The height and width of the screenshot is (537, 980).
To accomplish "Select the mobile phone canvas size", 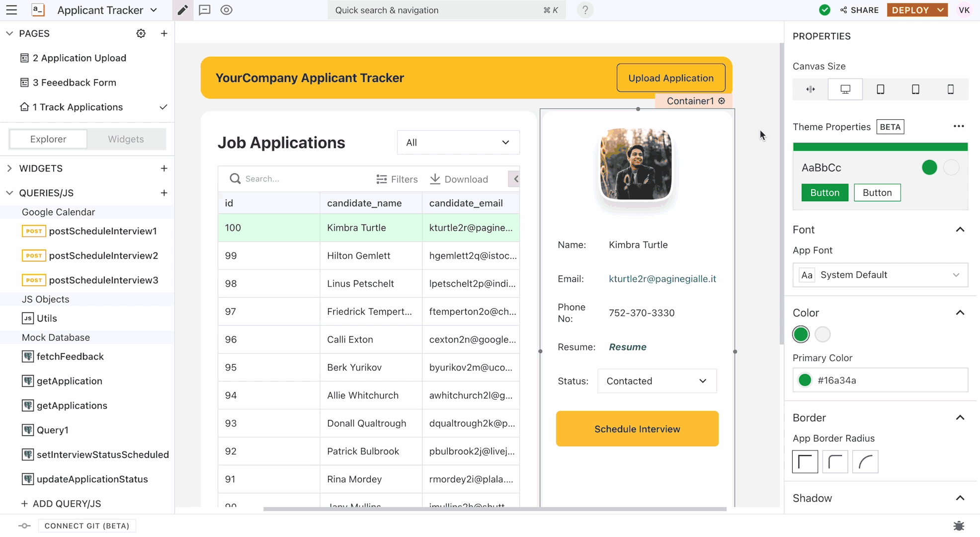I will pos(950,89).
